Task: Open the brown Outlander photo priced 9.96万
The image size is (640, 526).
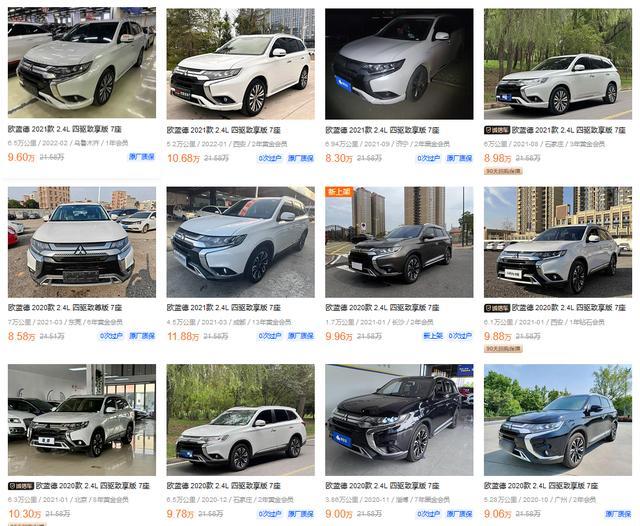Action: (x=399, y=242)
